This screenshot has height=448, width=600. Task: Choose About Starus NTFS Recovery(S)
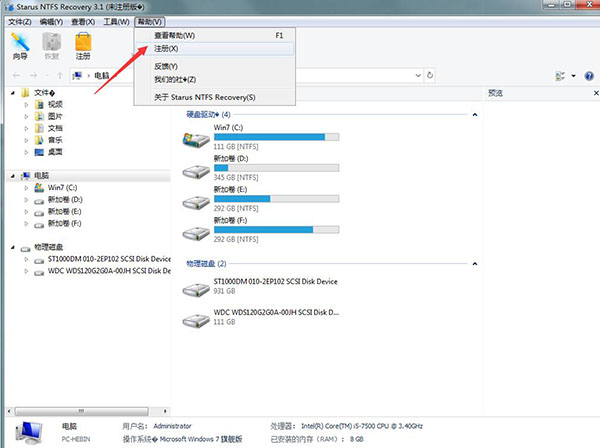[x=215, y=97]
